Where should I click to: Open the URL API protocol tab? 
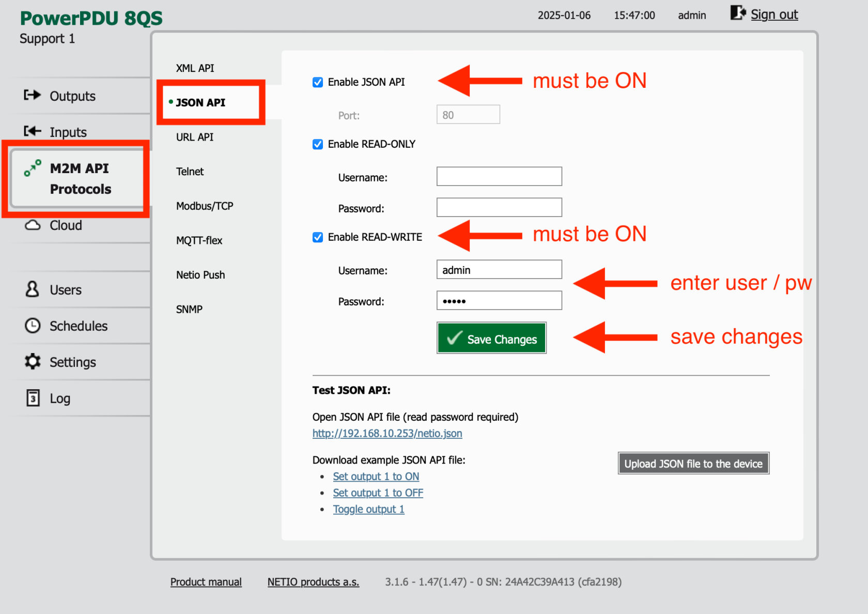[195, 137]
